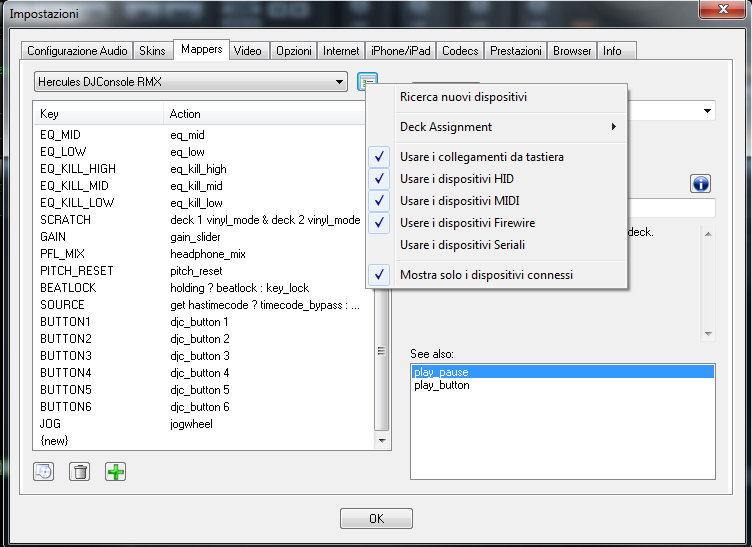Viewport: 752px width, 547px height.
Task: Toggle Usare i dispositivi MIDI option
Action: [x=497, y=201]
